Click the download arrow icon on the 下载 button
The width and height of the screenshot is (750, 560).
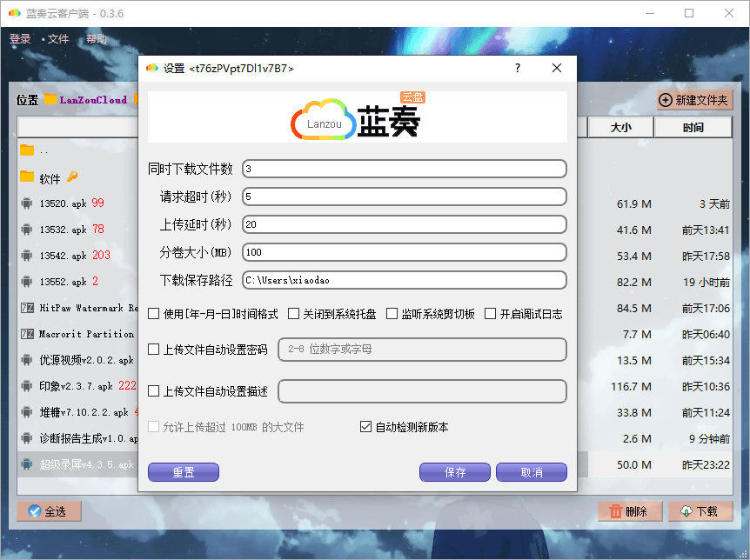pos(685,510)
